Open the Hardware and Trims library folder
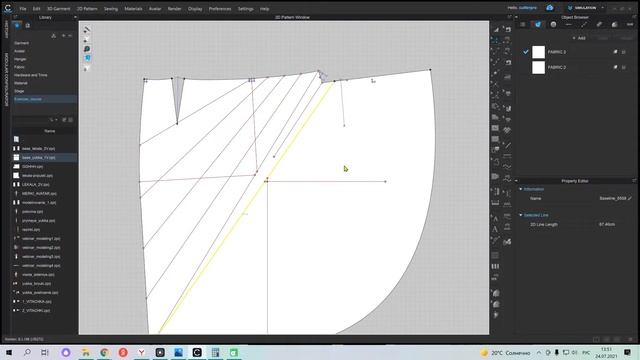Viewport: 640px width, 360px height. click(x=31, y=75)
